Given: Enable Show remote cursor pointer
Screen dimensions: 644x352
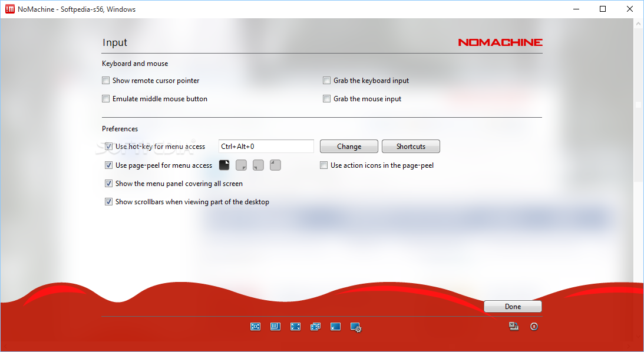Looking at the screenshot, I should 106,81.
